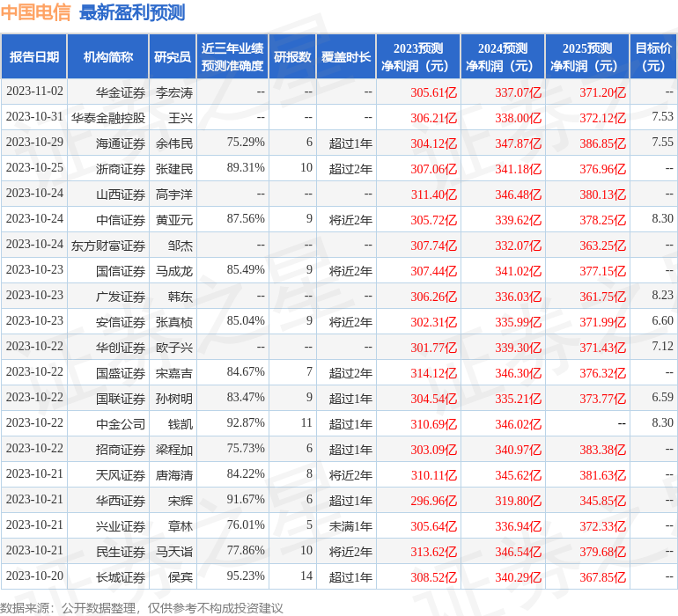Click institution 兴业证券
The image size is (678, 616).
pos(121,526)
